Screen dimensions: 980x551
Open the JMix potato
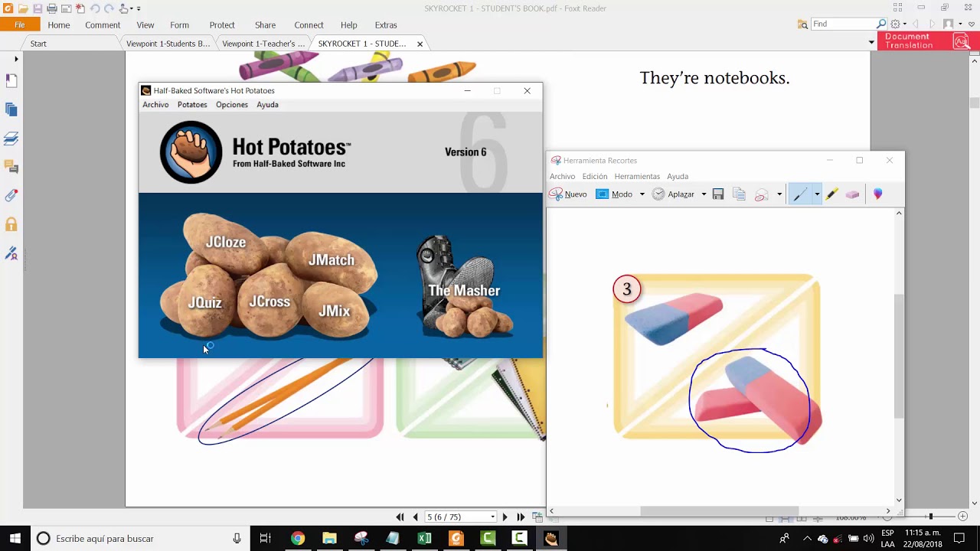(x=335, y=311)
